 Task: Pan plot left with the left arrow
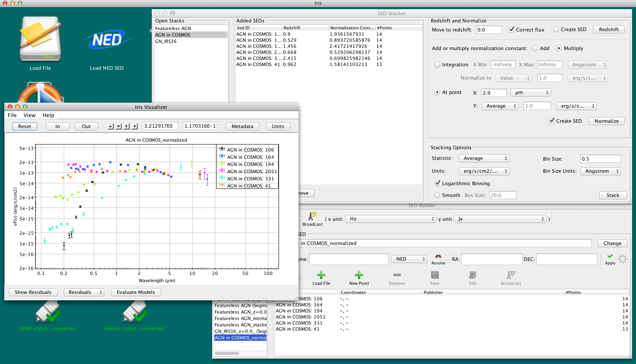[135, 126]
